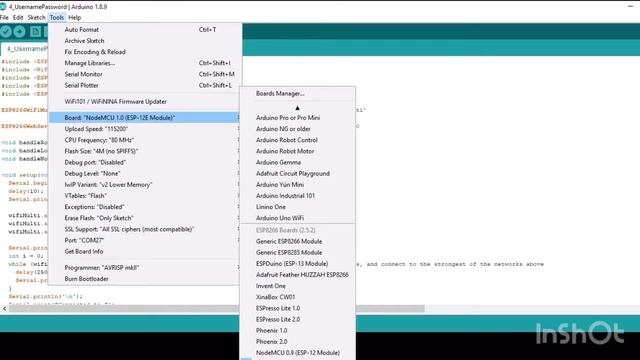
Task: Select Adafruit Circuit Playground board
Action: 298,173
